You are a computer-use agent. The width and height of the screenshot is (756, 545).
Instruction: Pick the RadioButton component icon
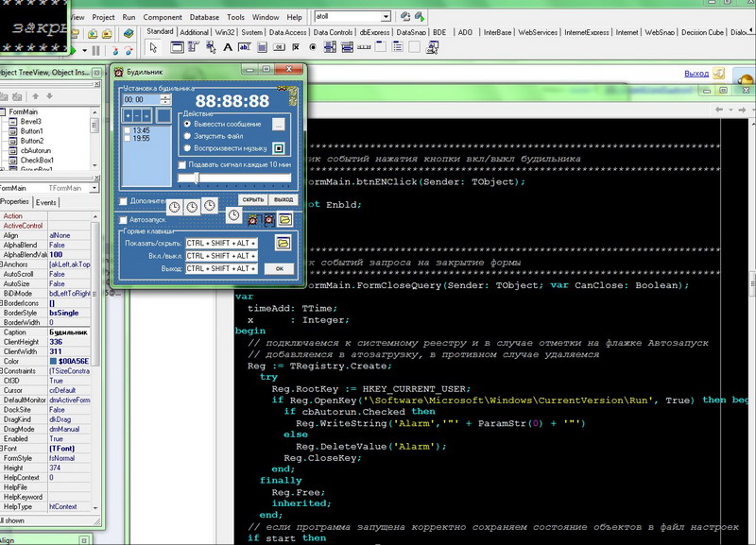pos(313,47)
